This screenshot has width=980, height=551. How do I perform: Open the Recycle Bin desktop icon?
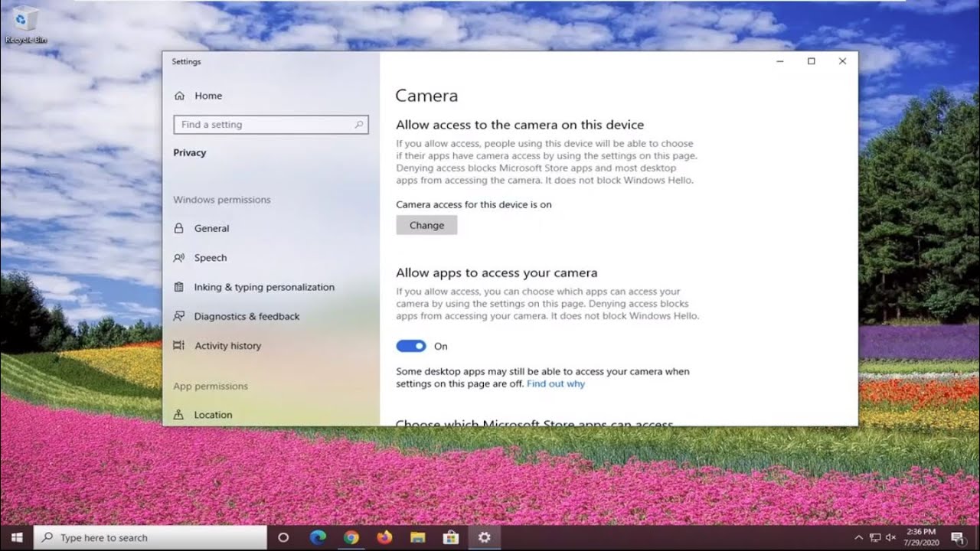25,23
